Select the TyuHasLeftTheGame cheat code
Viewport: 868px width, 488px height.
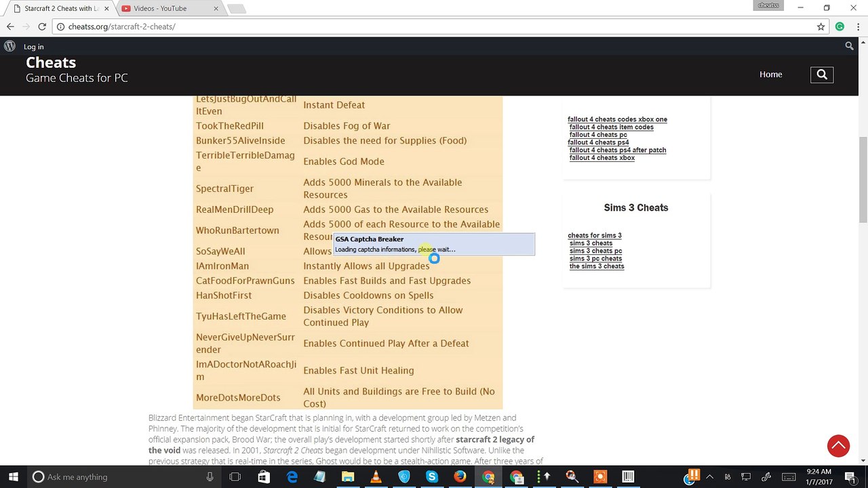241,317
